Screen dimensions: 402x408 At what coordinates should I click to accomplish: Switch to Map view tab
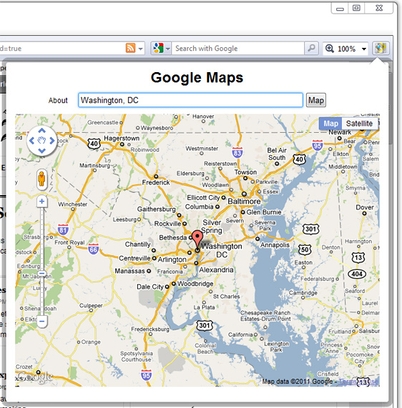331,123
